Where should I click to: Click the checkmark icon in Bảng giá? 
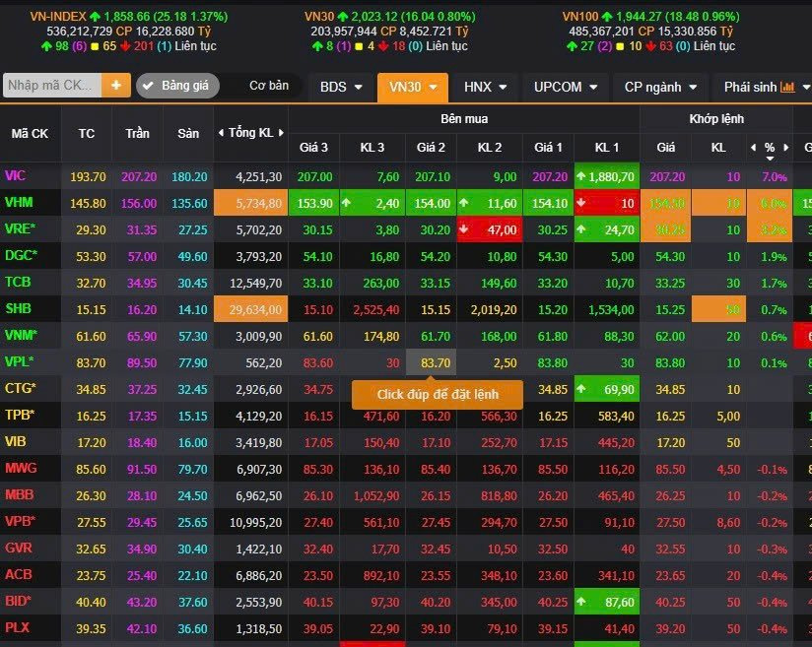pyautogui.click(x=149, y=87)
